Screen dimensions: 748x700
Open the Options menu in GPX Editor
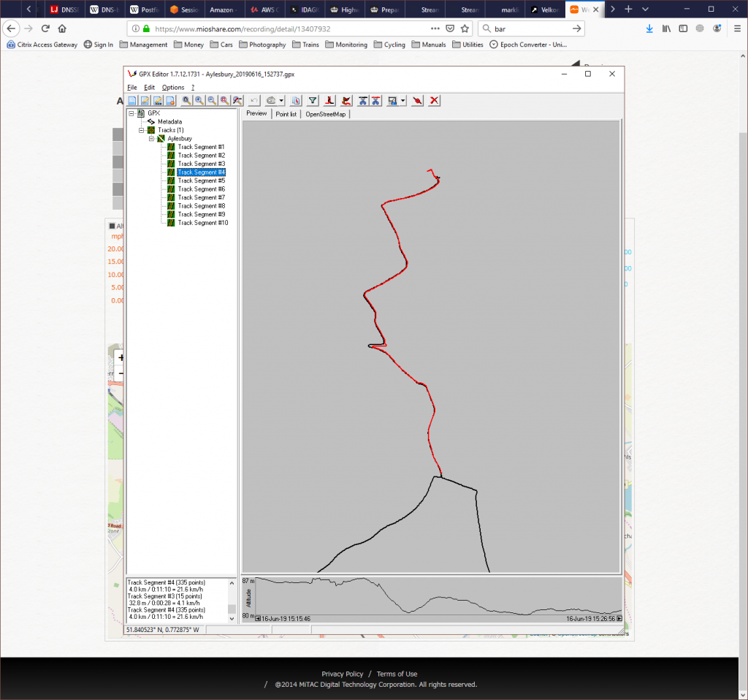(x=173, y=88)
